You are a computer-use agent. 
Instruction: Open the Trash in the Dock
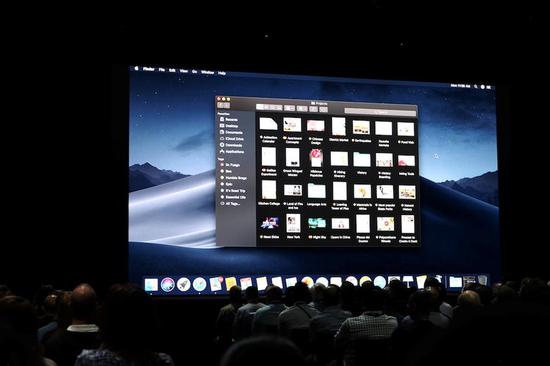click(483, 280)
